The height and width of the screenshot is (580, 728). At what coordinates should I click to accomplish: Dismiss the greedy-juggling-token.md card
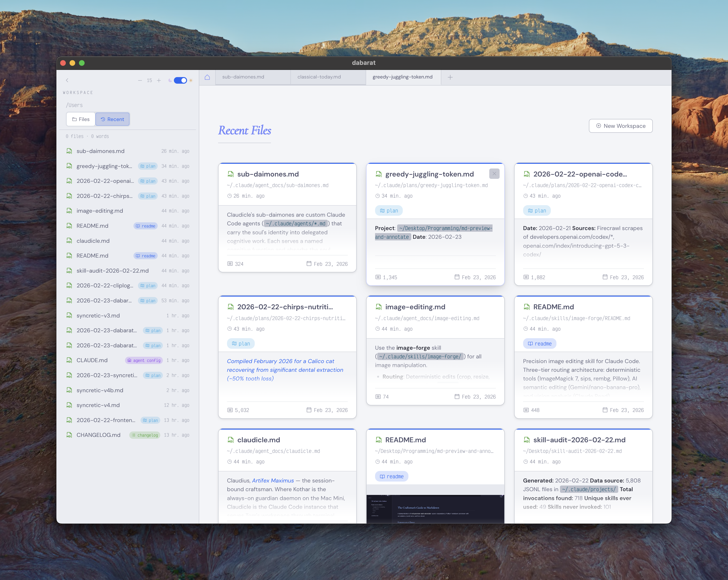[x=494, y=173]
